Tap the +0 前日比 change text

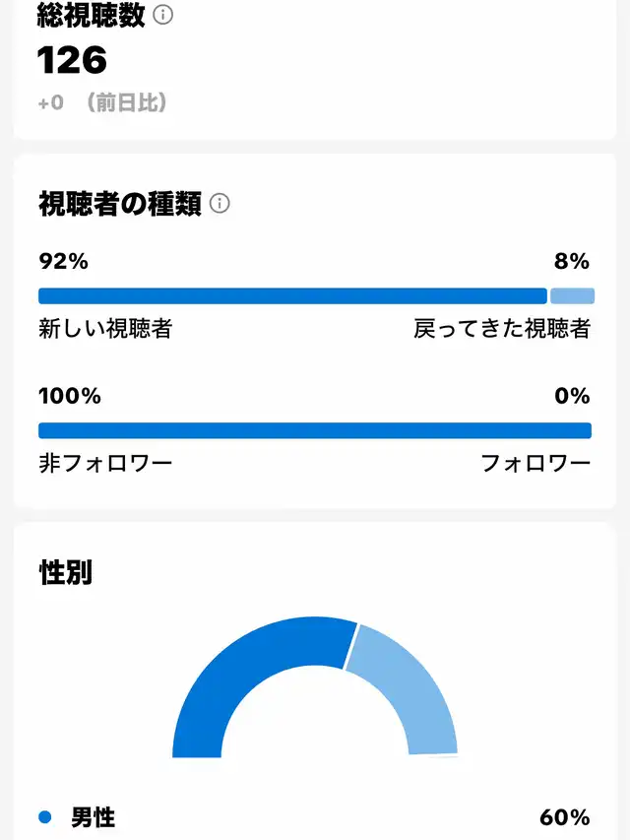tap(102, 101)
